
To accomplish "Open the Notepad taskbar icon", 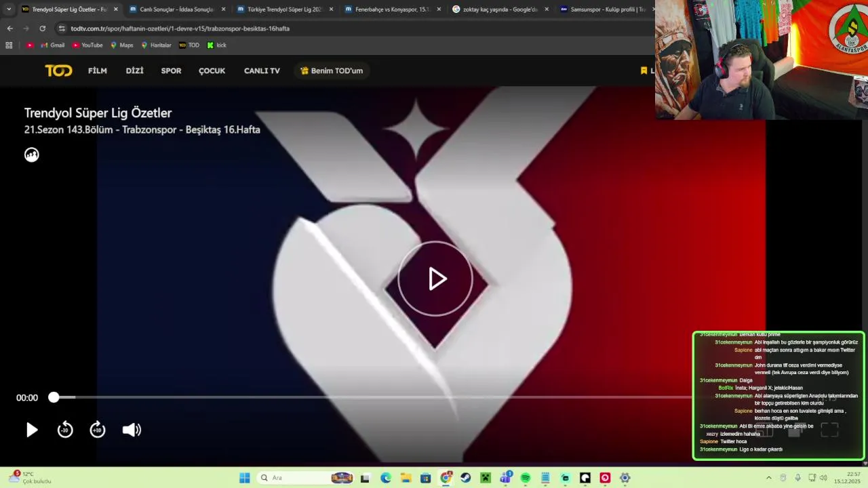I will [545, 478].
